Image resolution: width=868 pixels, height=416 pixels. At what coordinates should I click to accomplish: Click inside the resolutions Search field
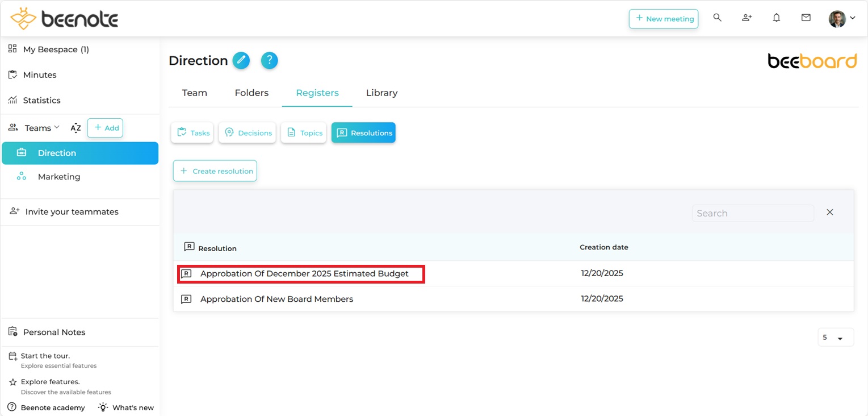[x=752, y=213]
